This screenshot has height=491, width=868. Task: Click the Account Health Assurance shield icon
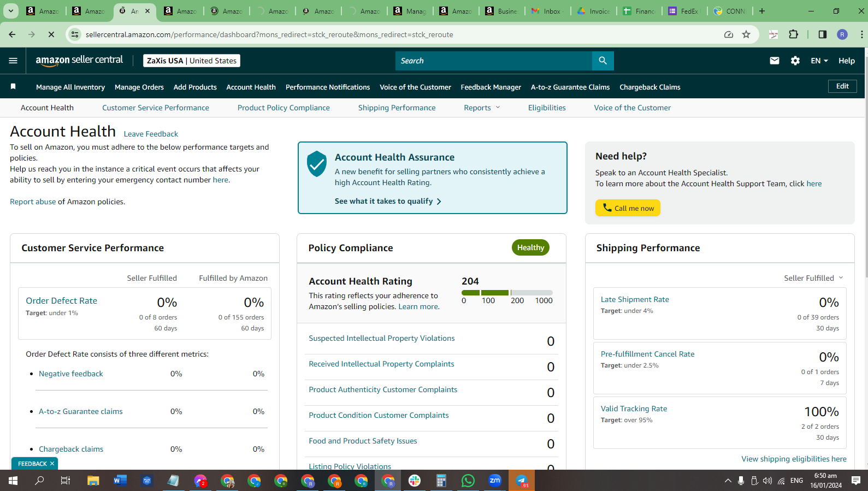pos(317,164)
